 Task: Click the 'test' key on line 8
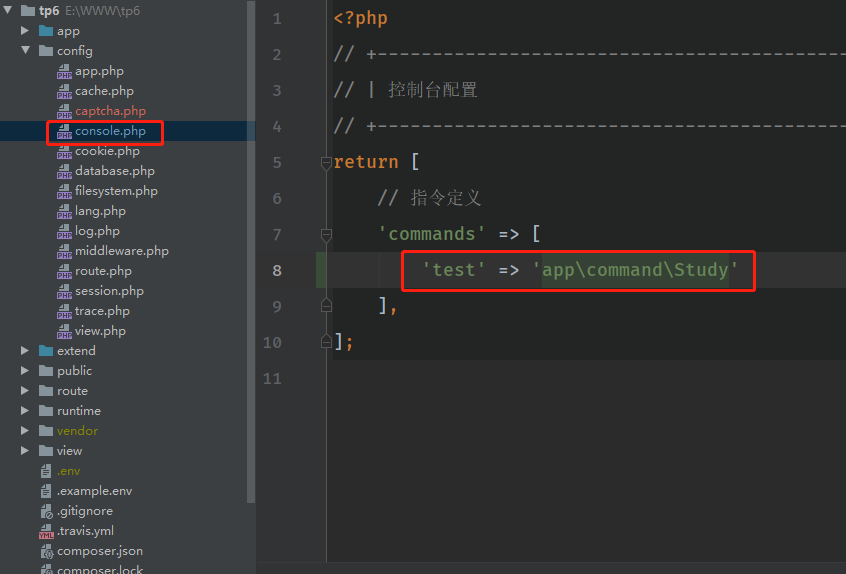(x=454, y=270)
